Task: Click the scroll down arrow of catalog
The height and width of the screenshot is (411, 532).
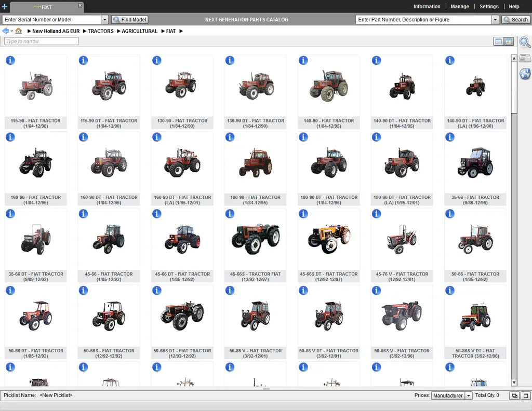Action: click(514, 382)
